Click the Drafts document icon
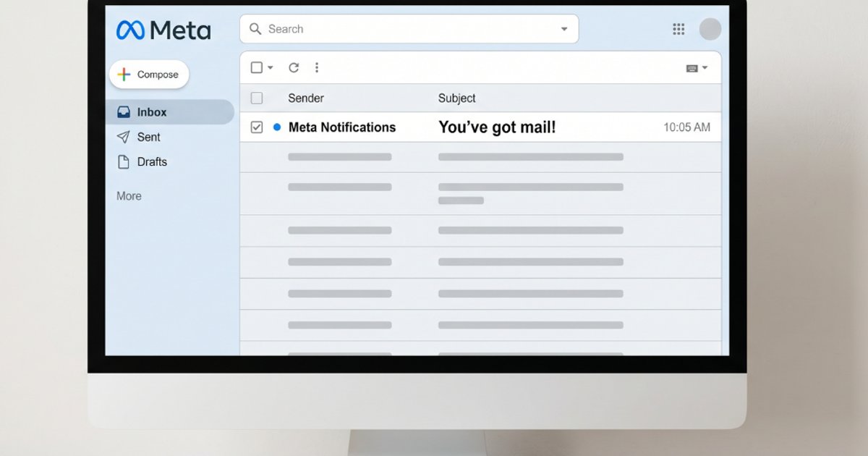 [x=124, y=161]
